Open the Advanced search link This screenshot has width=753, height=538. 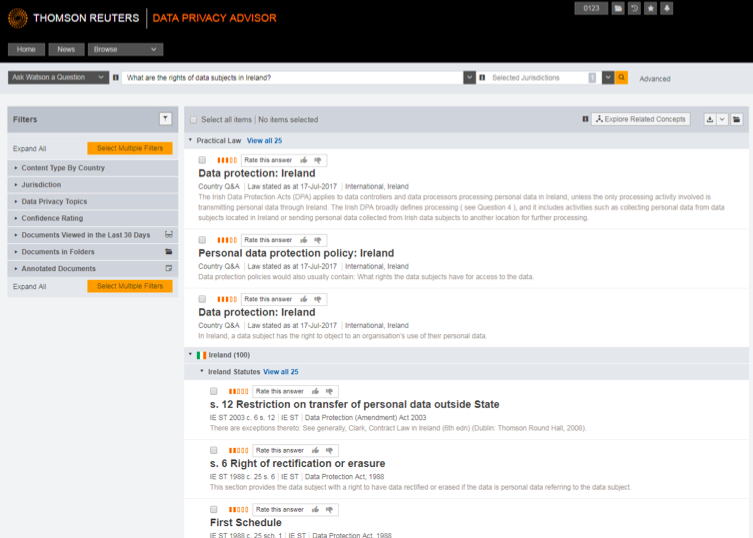click(655, 79)
